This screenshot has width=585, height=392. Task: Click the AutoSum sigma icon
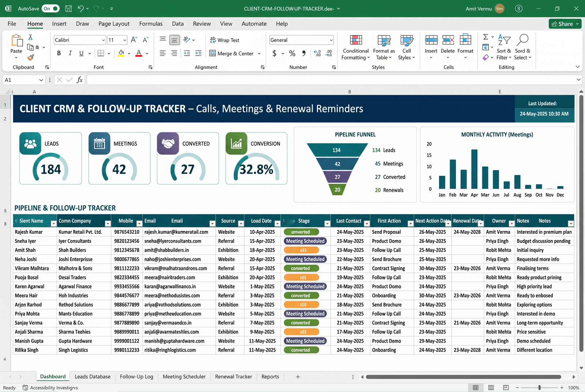coord(486,37)
